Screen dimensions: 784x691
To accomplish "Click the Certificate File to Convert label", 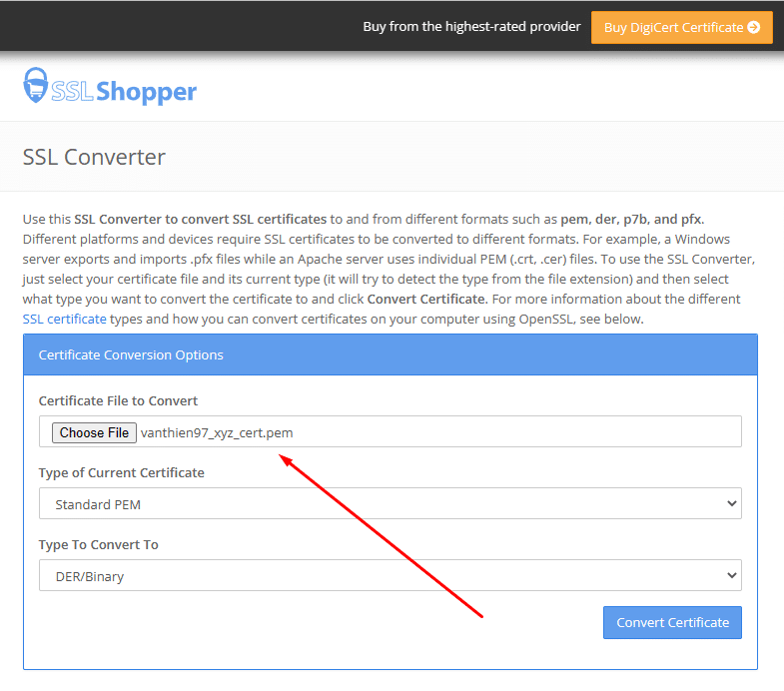I will (x=118, y=401).
